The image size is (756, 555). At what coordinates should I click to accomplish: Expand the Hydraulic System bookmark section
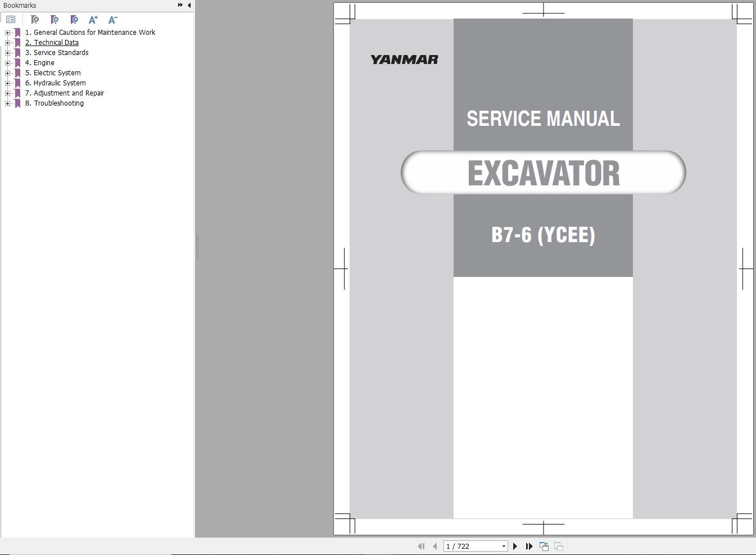pyautogui.click(x=7, y=83)
